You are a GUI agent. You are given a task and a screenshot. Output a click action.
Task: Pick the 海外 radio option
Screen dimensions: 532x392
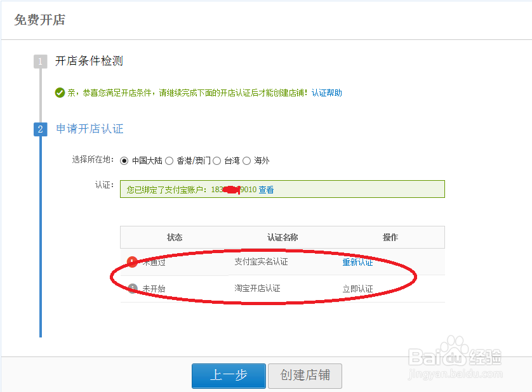coord(246,160)
